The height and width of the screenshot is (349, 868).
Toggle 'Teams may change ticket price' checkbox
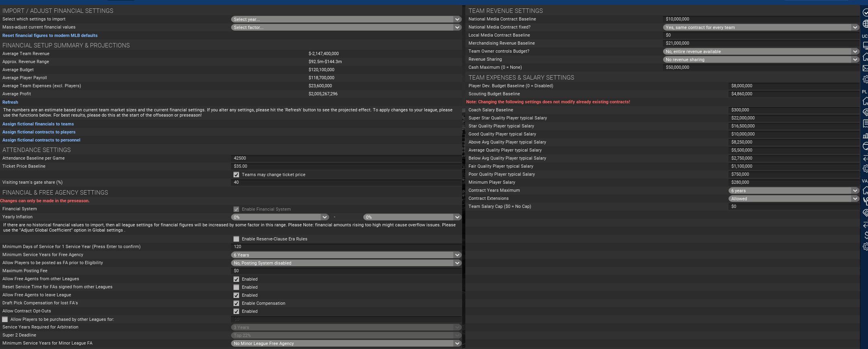(x=236, y=174)
